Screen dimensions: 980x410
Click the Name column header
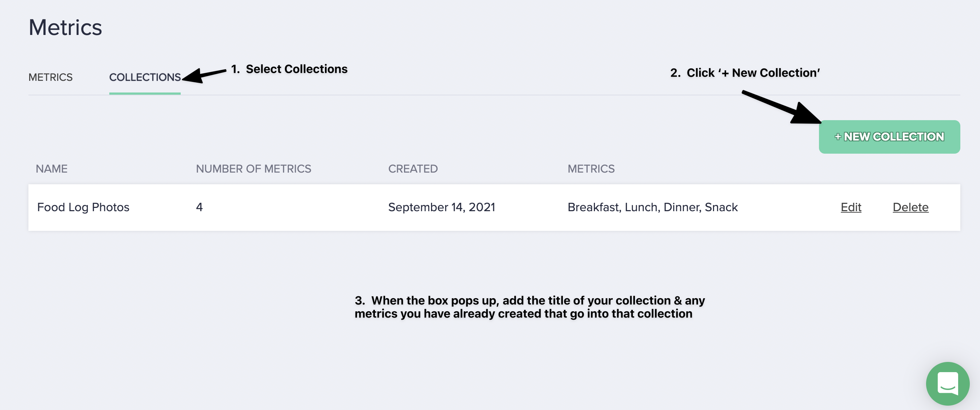pyautogui.click(x=52, y=169)
